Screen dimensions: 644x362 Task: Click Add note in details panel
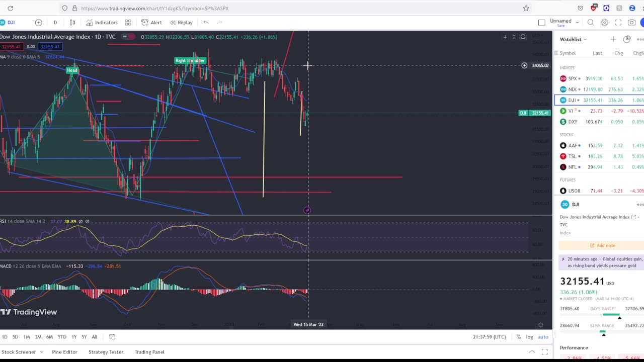pos(602,245)
